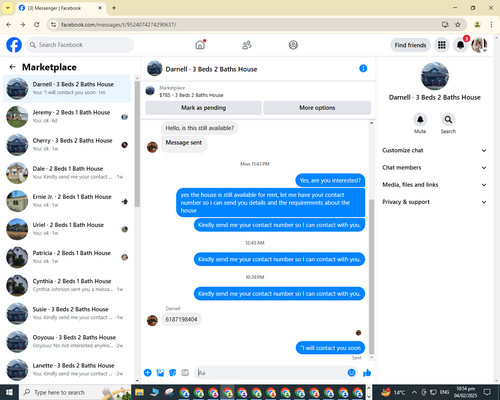Open the Groups icon in top navigation
Image resolution: width=500 pixels, height=400 pixels.
point(293,45)
